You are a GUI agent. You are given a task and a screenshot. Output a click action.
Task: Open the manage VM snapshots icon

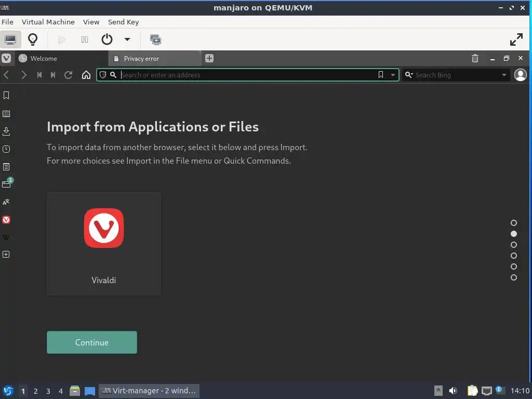(x=155, y=39)
